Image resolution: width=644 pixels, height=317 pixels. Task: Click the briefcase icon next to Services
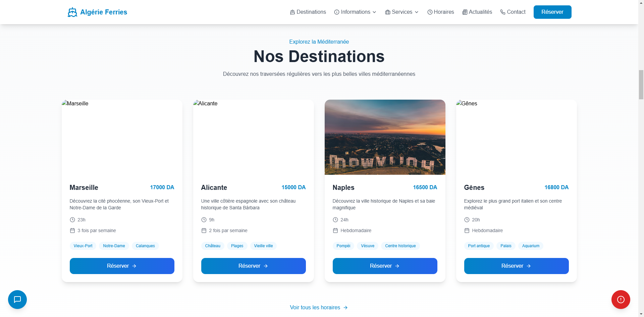388,12
